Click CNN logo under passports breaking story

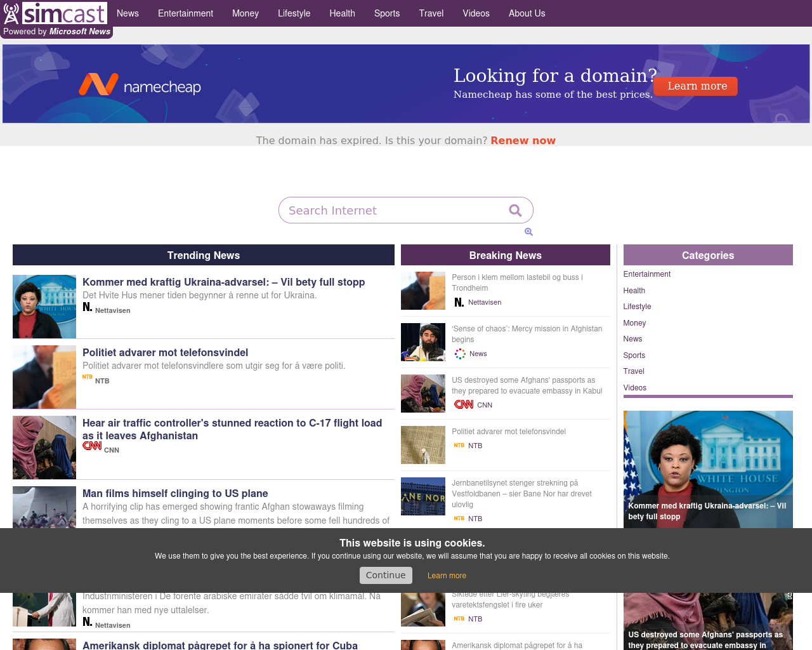[464, 404]
